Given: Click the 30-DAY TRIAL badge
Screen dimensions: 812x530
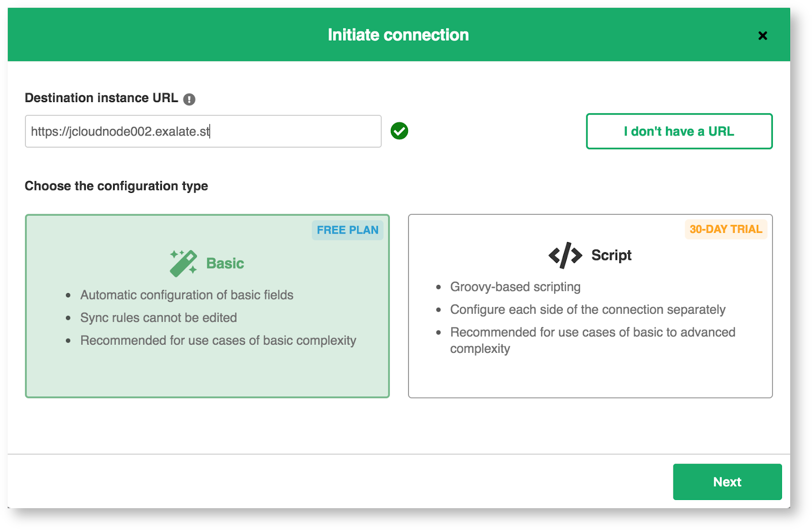Looking at the screenshot, I should pos(726,229).
